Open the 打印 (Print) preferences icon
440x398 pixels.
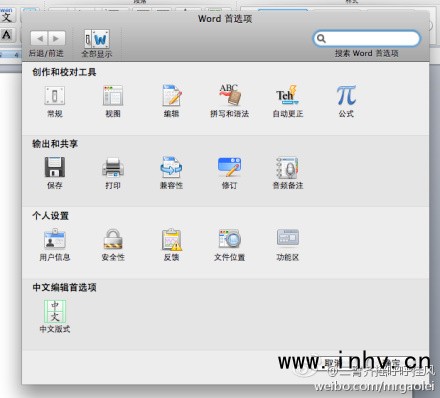113,167
